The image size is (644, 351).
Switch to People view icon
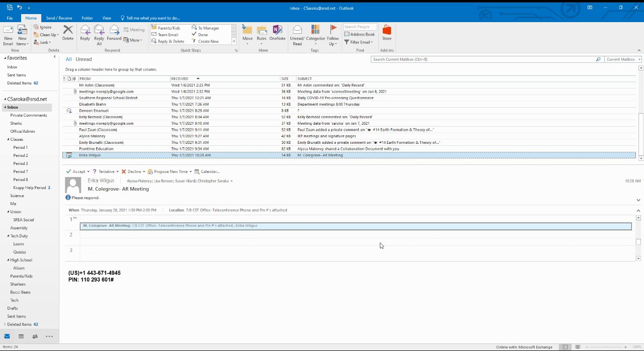tap(35, 336)
